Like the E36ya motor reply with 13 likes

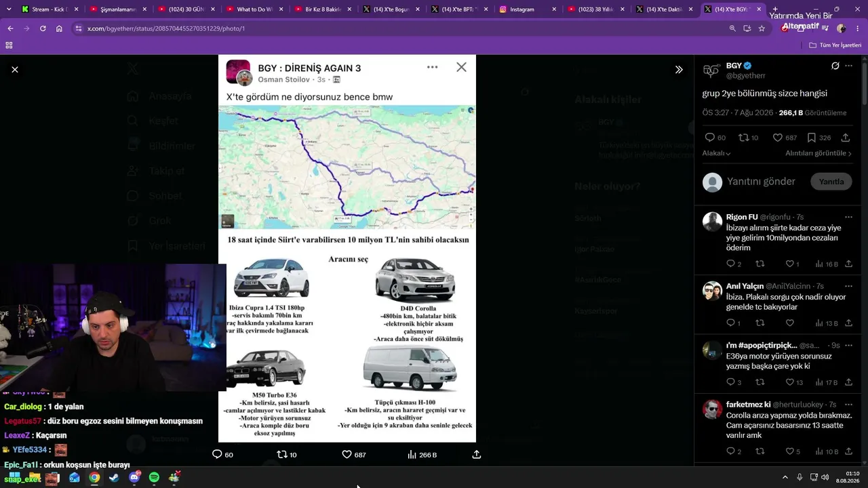click(794, 382)
